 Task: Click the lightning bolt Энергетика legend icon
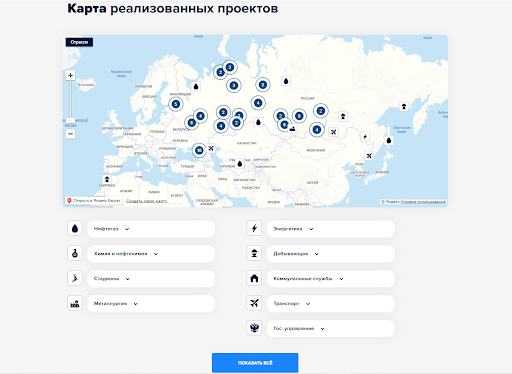[254, 229]
